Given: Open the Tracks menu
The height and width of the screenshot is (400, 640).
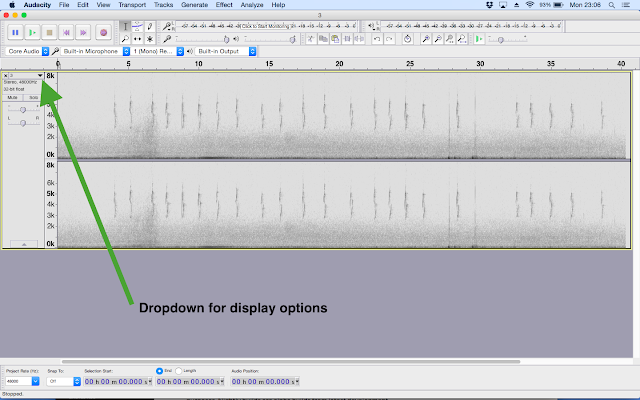Looking at the screenshot, I should (164, 5).
